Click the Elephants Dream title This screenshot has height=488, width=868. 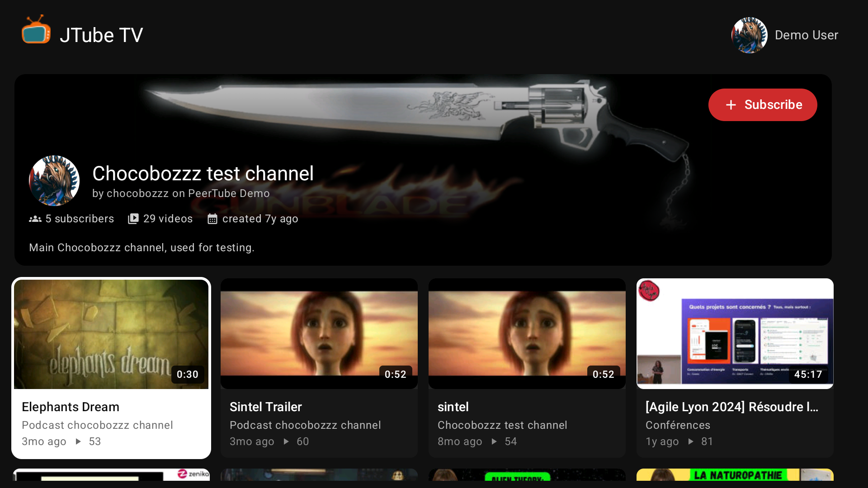[71, 407]
